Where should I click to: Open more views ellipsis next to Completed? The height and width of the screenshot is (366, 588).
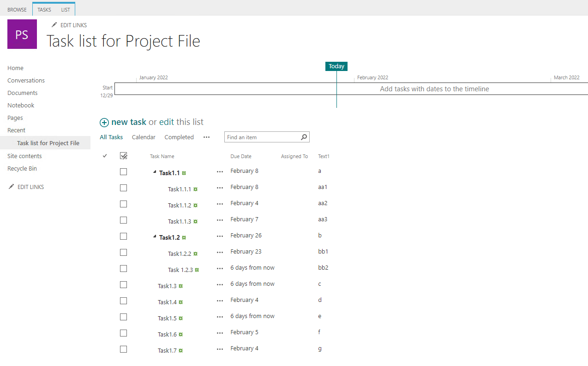206,137
